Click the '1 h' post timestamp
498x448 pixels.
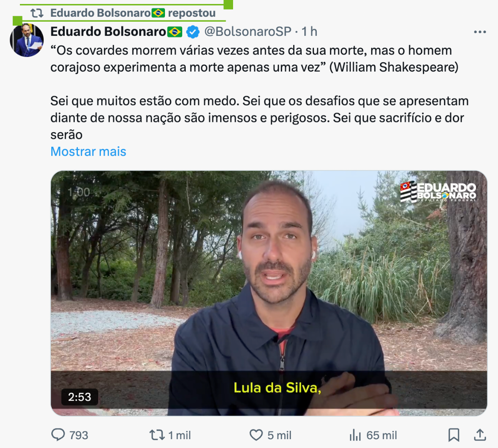pyautogui.click(x=309, y=31)
